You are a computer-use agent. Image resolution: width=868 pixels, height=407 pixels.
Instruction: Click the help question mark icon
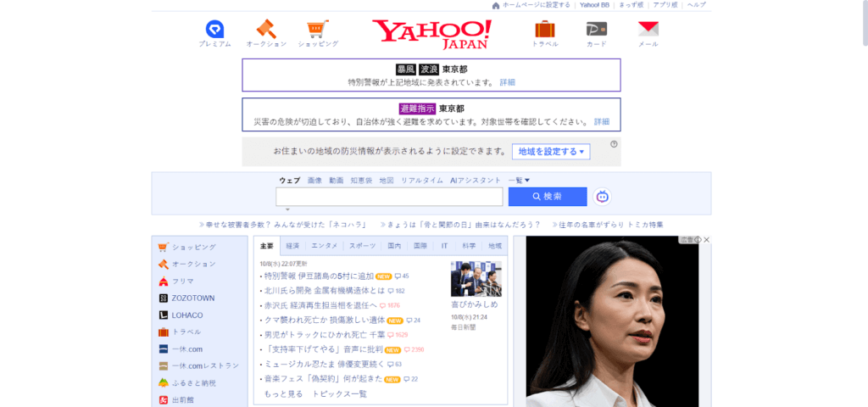[x=614, y=144]
